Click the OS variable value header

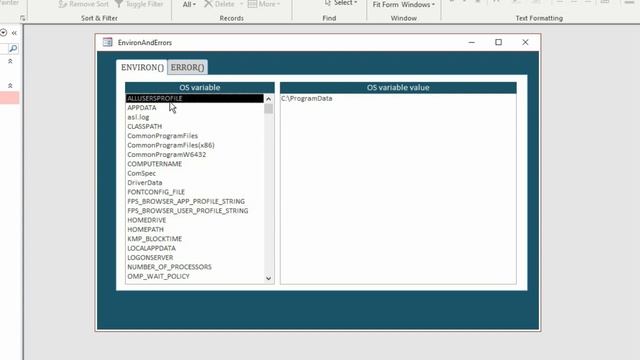click(398, 87)
